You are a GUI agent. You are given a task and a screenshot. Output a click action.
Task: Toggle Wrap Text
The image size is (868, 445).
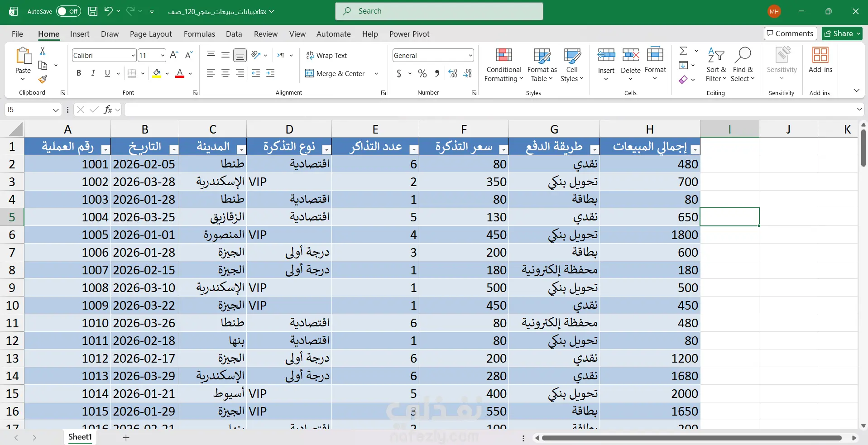(326, 55)
